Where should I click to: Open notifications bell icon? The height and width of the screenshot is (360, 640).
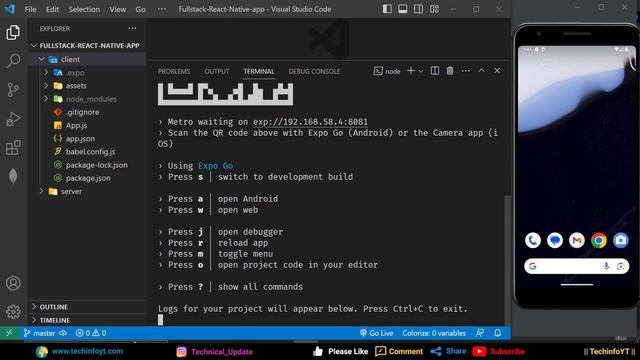498,333
